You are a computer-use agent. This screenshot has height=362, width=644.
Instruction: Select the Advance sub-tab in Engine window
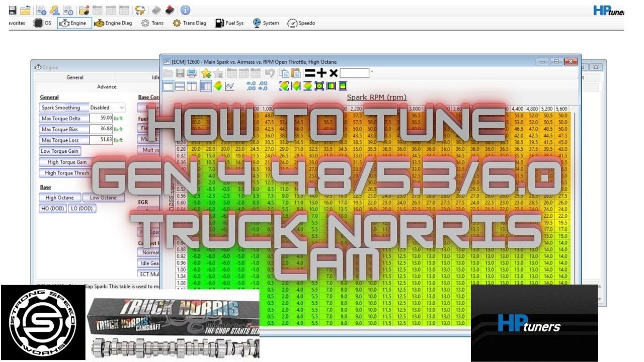pos(107,86)
